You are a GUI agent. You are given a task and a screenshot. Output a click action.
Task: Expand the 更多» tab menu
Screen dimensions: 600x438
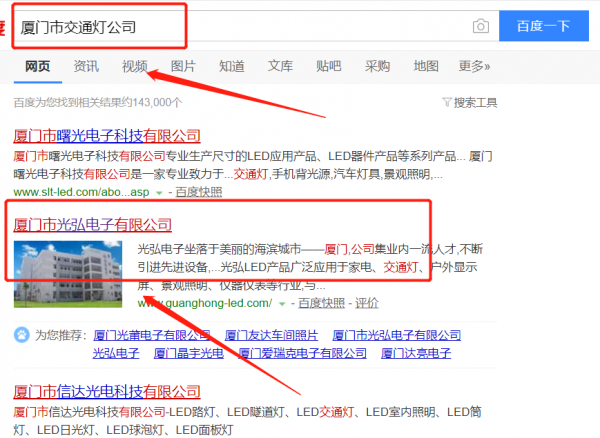click(474, 66)
